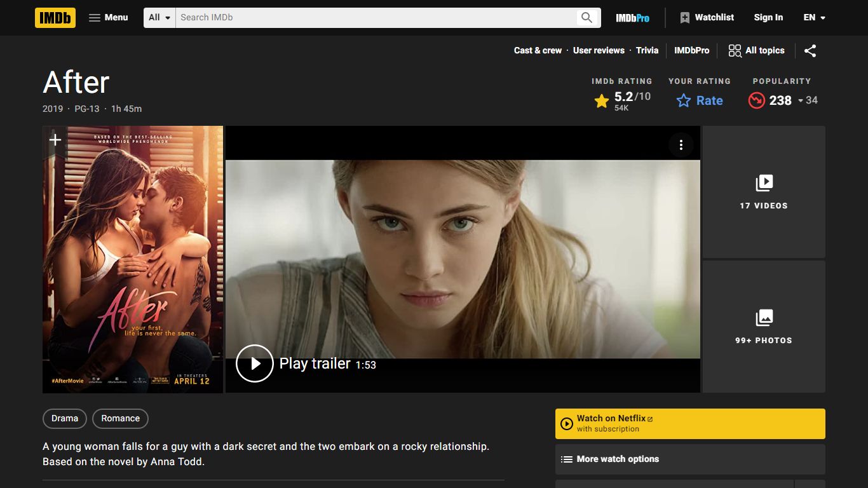Open Cast & crew page

(x=538, y=51)
